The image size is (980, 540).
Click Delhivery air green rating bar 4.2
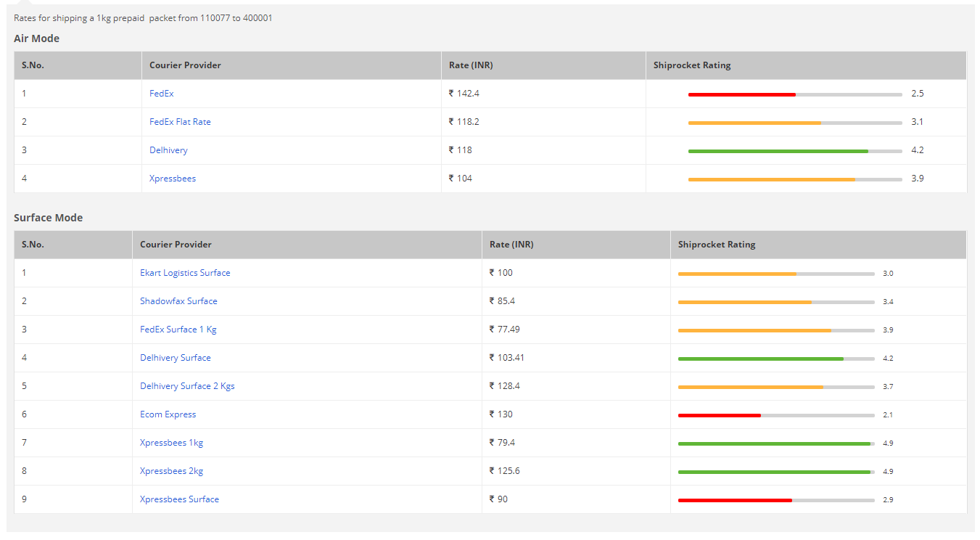[x=795, y=151]
